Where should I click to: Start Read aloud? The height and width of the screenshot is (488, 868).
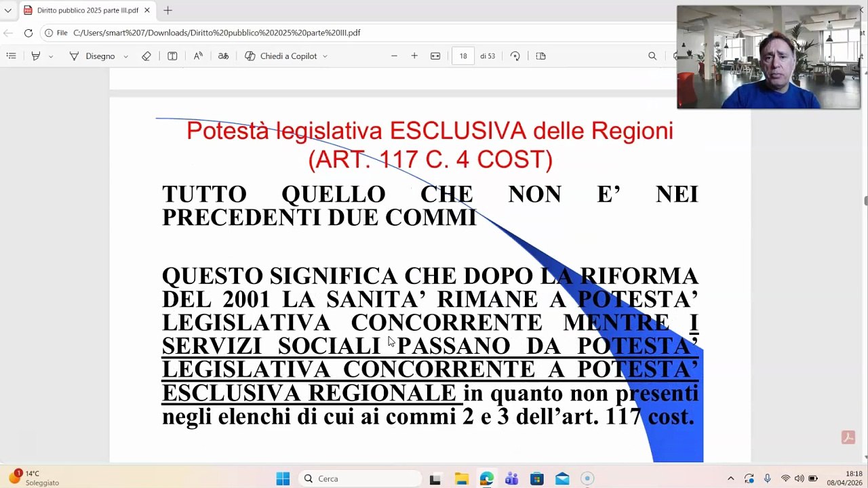[x=198, y=56]
